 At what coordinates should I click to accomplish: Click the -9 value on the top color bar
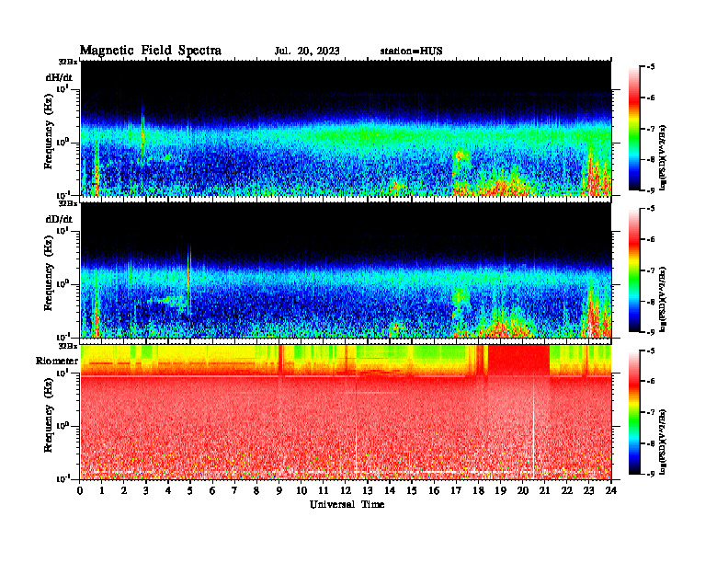[x=651, y=190]
